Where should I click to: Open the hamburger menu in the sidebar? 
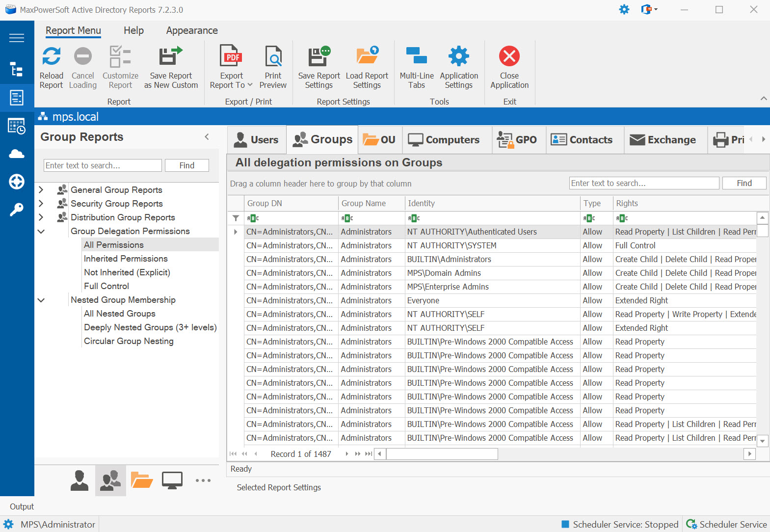click(17, 38)
